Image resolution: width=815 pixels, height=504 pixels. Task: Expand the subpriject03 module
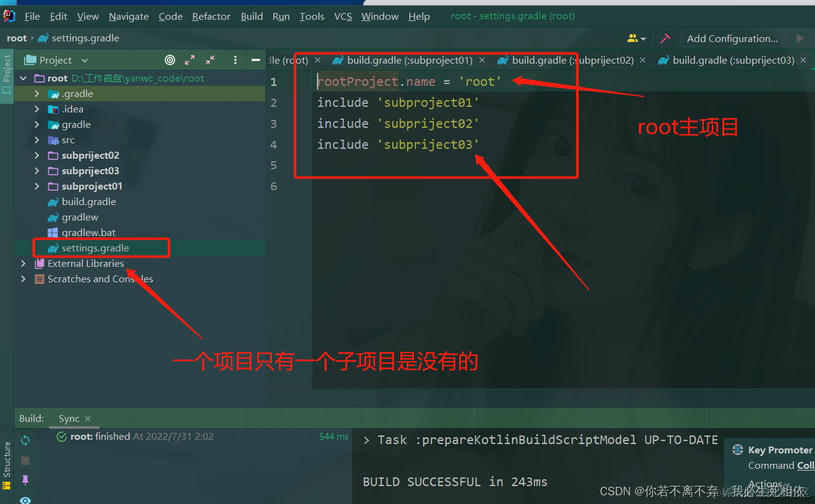37,171
